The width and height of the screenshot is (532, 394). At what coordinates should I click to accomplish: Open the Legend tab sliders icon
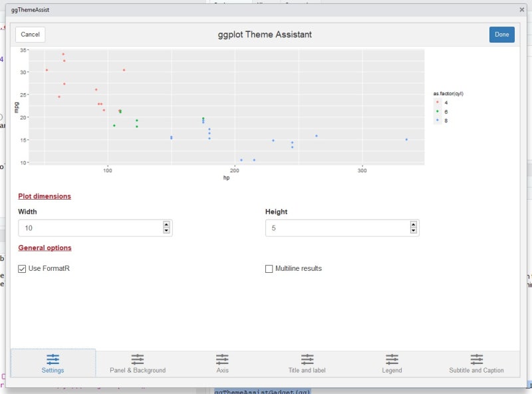click(x=392, y=359)
